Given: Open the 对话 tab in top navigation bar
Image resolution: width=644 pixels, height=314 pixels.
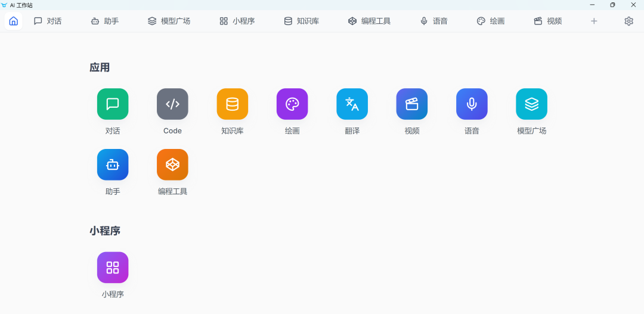Looking at the screenshot, I should coord(48,21).
